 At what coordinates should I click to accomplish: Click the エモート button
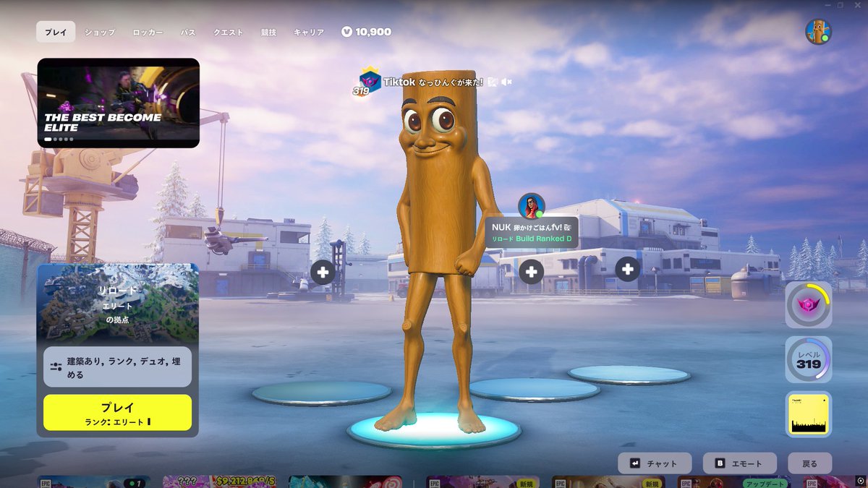tap(739, 463)
